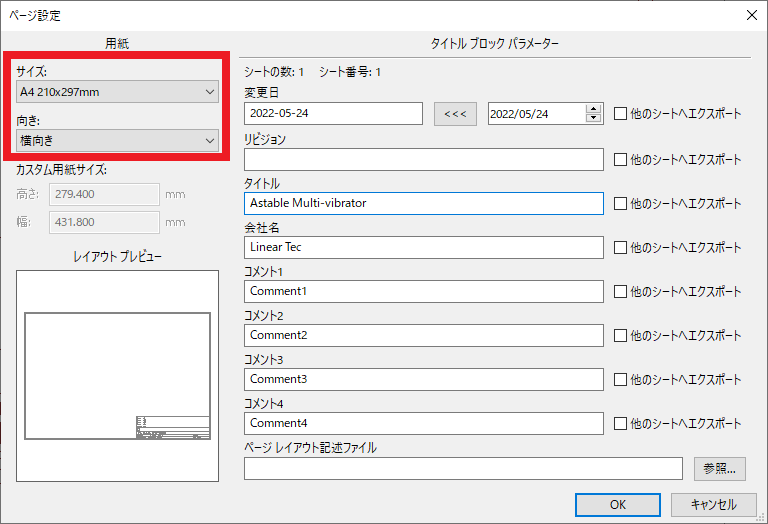Increase date with the up spinner arrow
The height and width of the screenshot is (524, 768).
[x=593, y=109]
